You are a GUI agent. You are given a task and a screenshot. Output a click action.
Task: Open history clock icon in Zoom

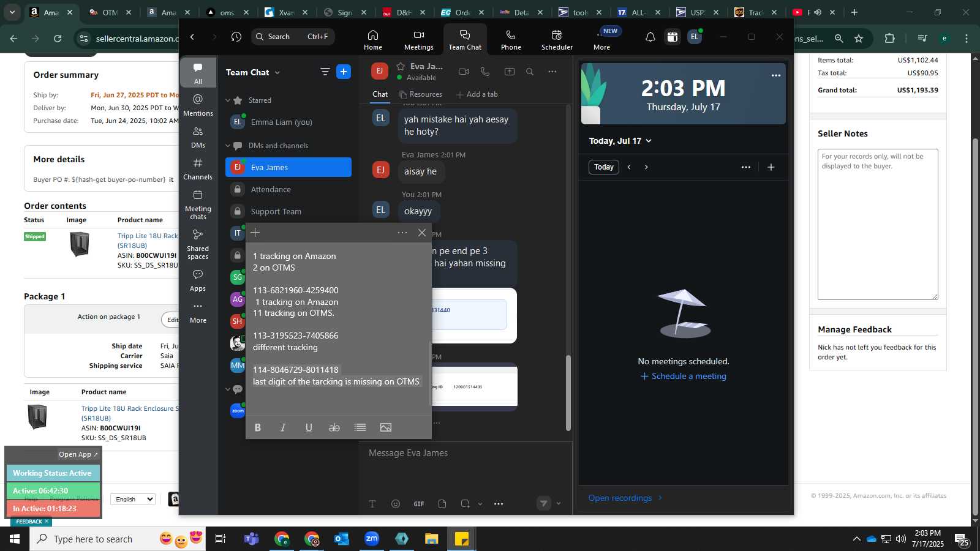pos(236,37)
